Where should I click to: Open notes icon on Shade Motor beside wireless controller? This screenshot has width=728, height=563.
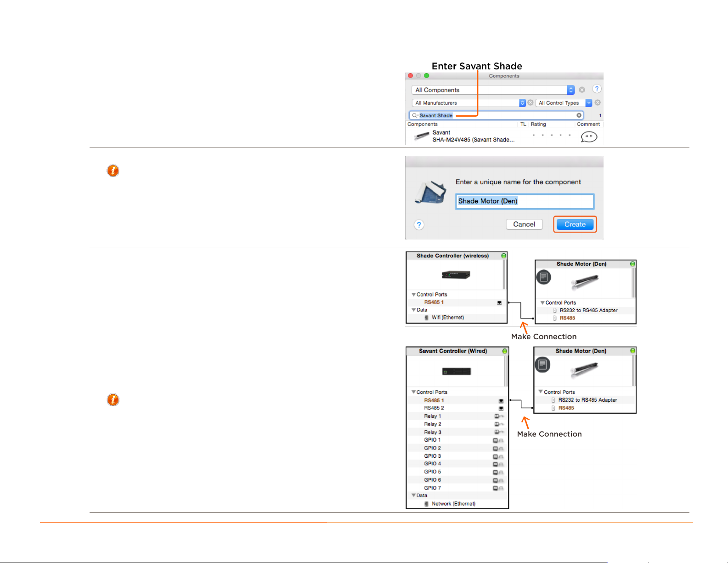click(544, 277)
